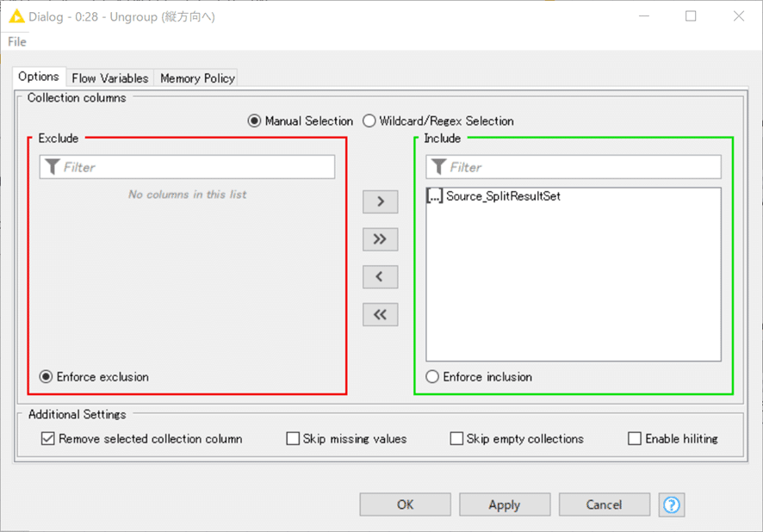Image resolution: width=763 pixels, height=532 pixels.
Task: Close the Ungroup dialog window
Action: point(739,16)
